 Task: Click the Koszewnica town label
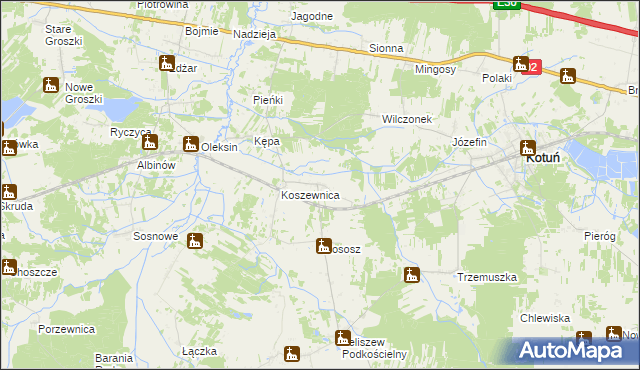(x=310, y=195)
